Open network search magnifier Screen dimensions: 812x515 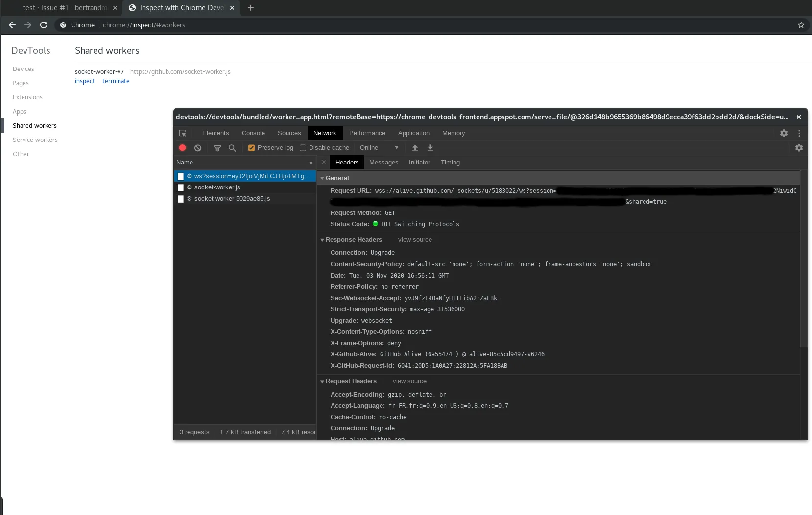232,148
